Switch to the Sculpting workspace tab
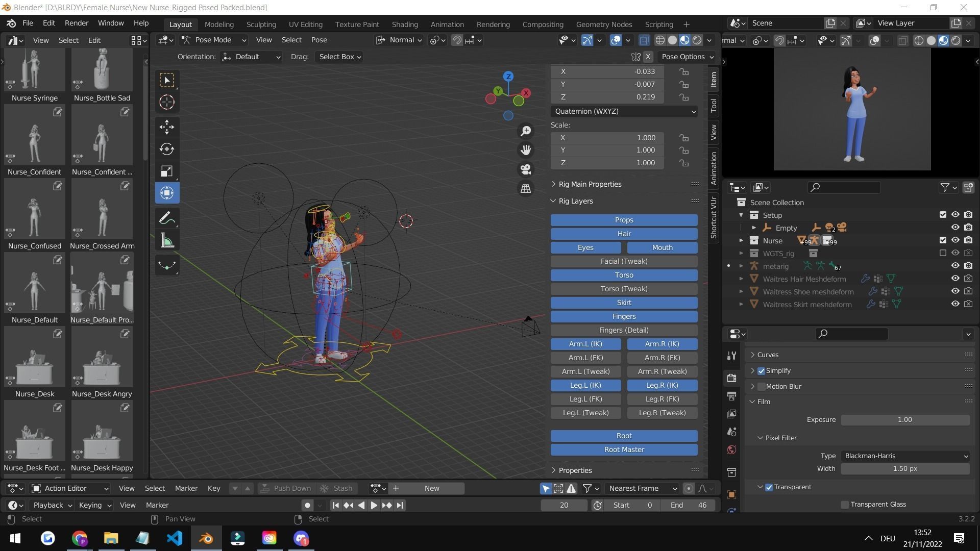 [261, 24]
